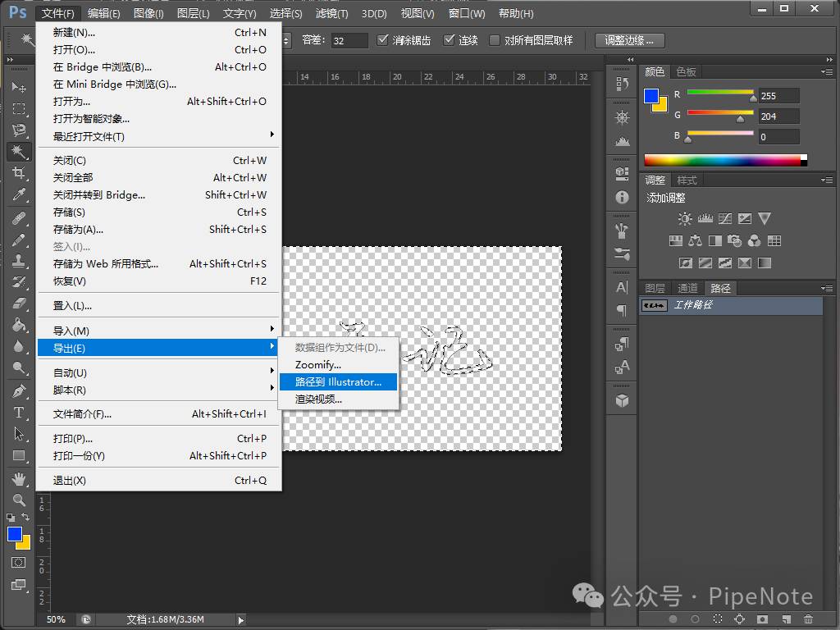Add a Photo Filter camera adjustment

tap(734, 241)
